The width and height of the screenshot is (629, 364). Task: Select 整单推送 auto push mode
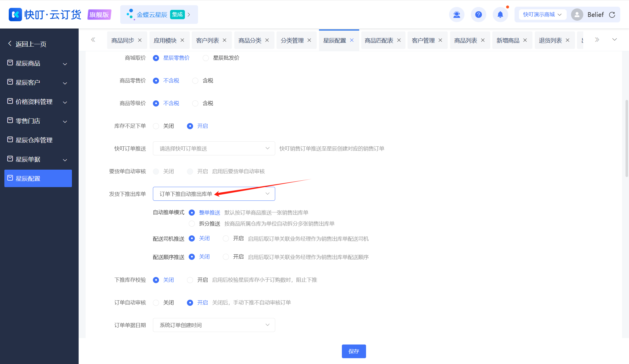tap(192, 213)
